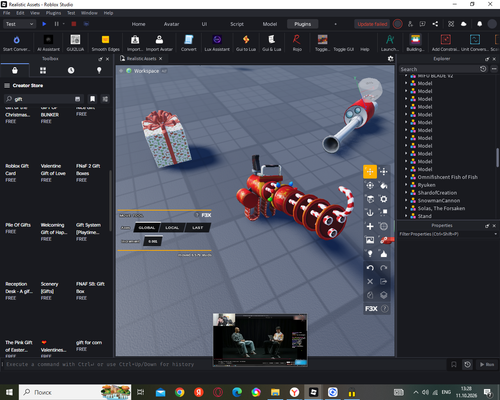Open File Explorer from the taskbar
Viewport: 500px width, 400px height.
point(275,392)
